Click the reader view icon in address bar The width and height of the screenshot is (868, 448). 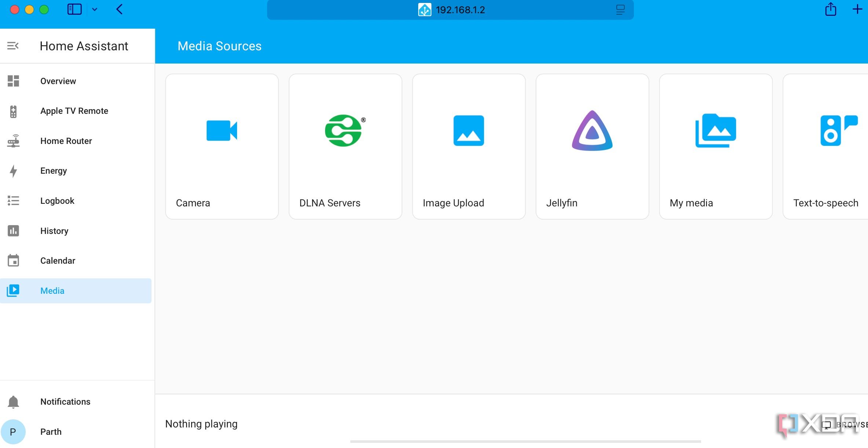pos(620,10)
